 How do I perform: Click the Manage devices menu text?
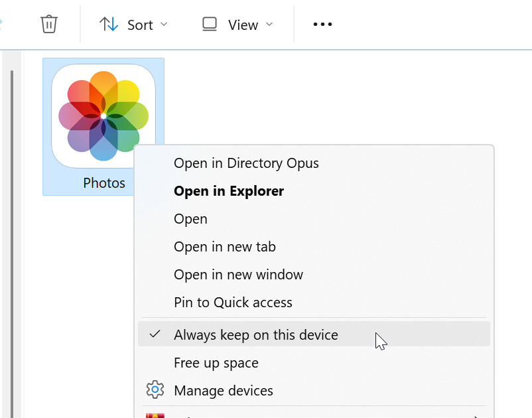[x=223, y=391]
